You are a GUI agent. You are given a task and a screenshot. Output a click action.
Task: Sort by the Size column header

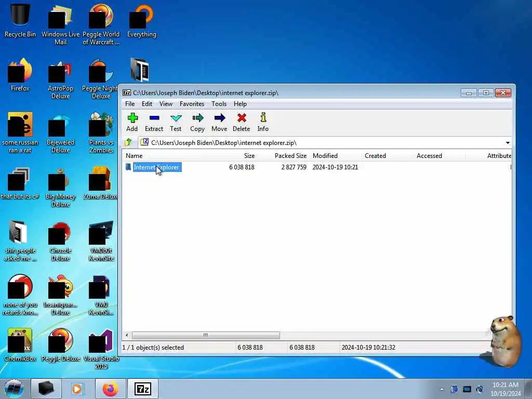point(231,156)
